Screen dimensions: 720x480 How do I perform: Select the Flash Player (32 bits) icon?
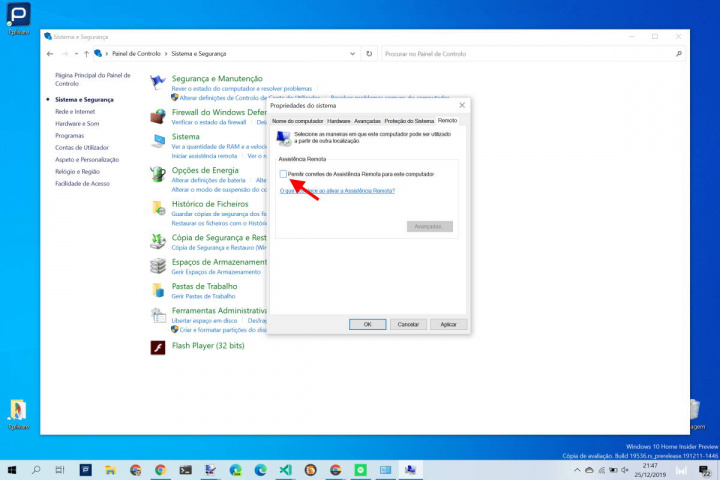point(158,347)
